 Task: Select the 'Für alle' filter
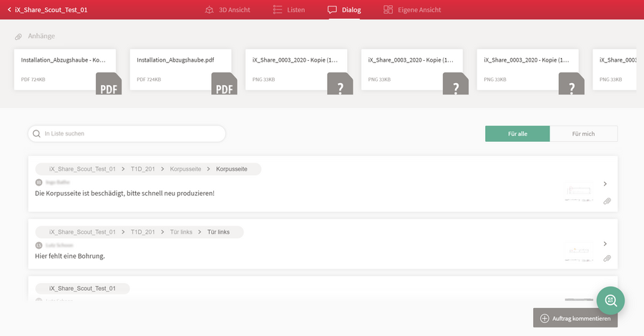[517, 134]
